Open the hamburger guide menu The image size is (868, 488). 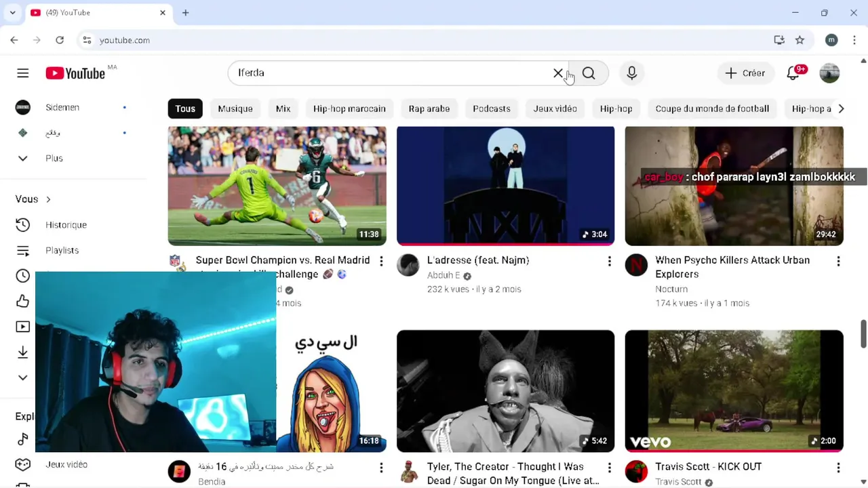[x=23, y=73]
